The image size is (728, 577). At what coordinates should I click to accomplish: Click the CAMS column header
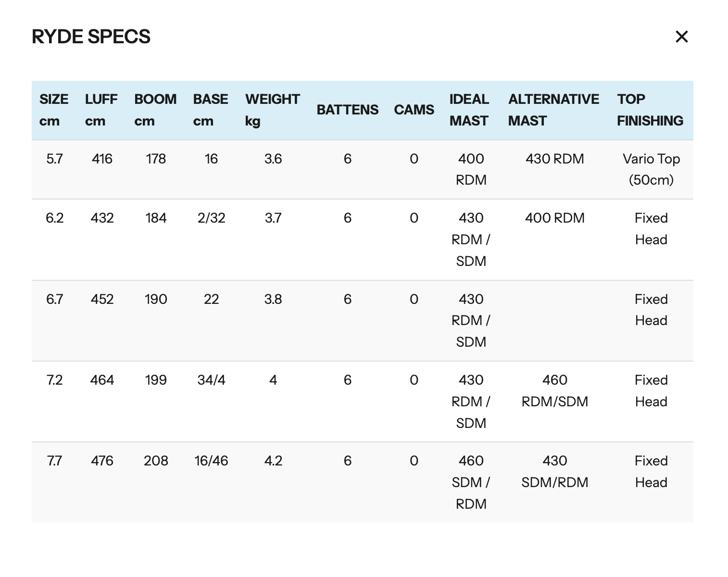tap(414, 110)
